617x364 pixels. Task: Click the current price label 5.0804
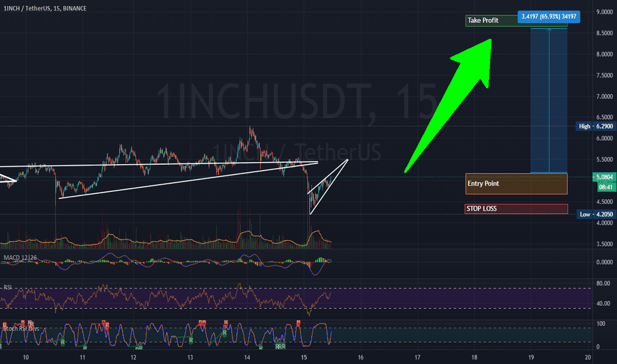604,177
